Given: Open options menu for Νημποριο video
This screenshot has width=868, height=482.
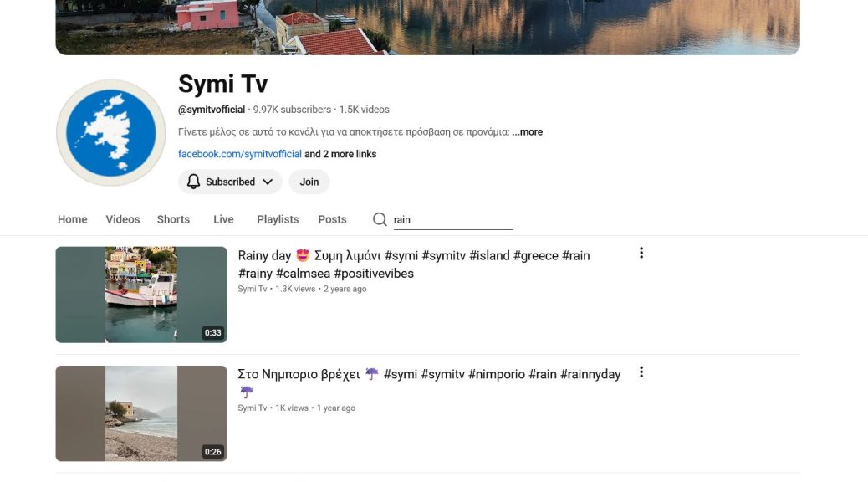Looking at the screenshot, I should (641, 372).
